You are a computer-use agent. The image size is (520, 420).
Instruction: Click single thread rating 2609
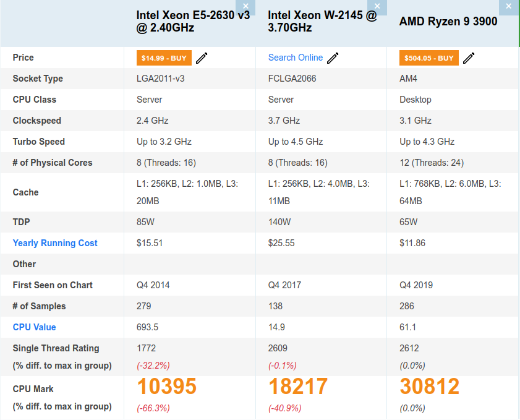click(x=278, y=348)
